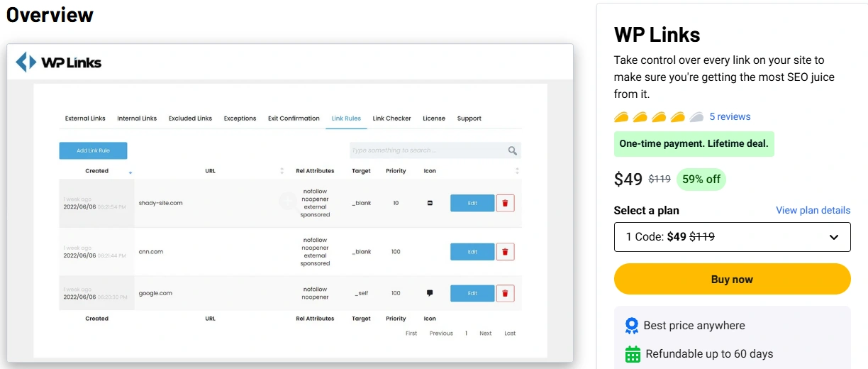Click the Target column header
This screenshot has width=868, height=369.
tap(362, 171)
